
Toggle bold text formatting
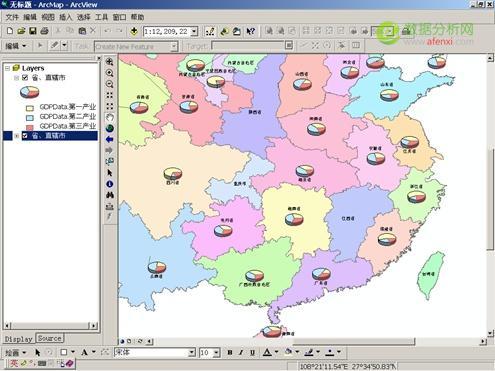click(230, 352)
